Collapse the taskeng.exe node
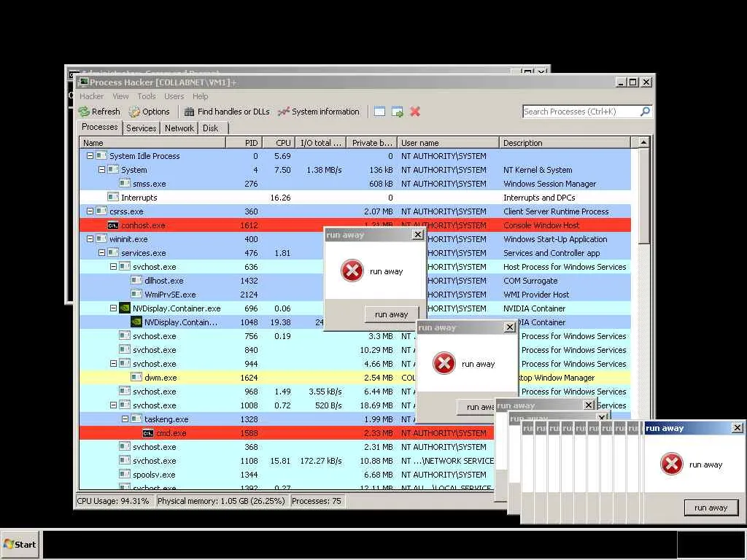The height and width of the screenshot is (560, 747). (x=125, y=419)
